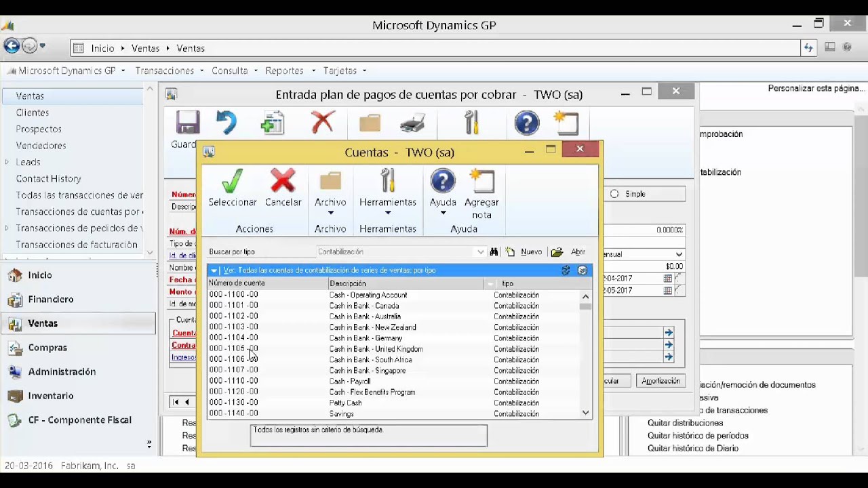
Task: Open the Financiero module
Action: pyautogui.click(x=51, y=299)
